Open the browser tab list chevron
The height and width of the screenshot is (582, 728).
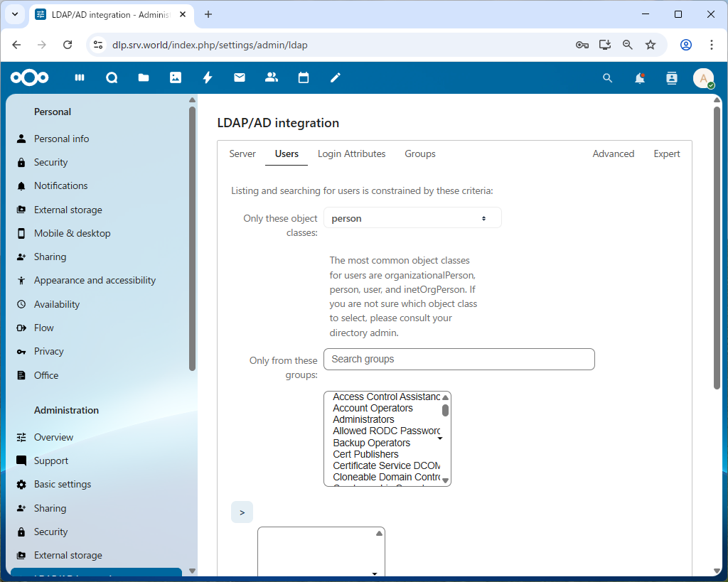15,14
